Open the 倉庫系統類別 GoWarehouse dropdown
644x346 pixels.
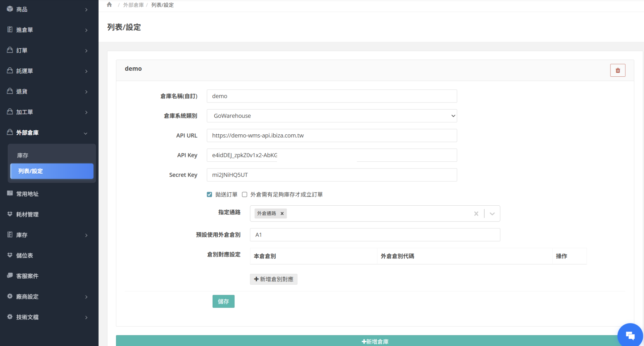tap(332, 116)
